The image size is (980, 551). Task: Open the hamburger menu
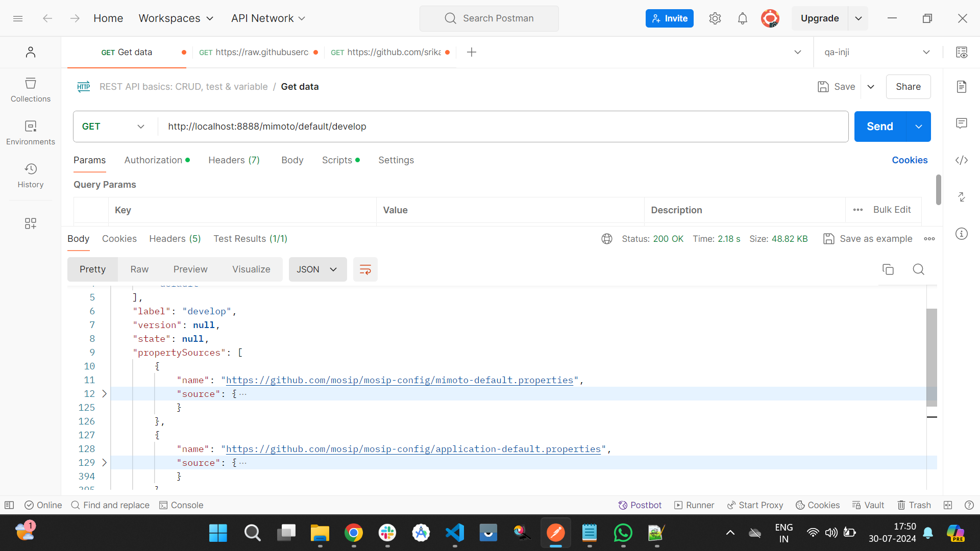[18, 18]
